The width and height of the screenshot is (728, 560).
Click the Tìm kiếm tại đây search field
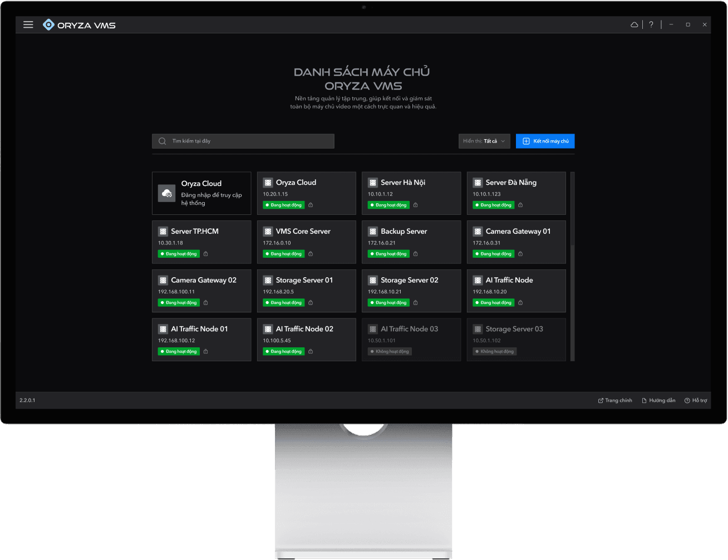pos(243,141)
